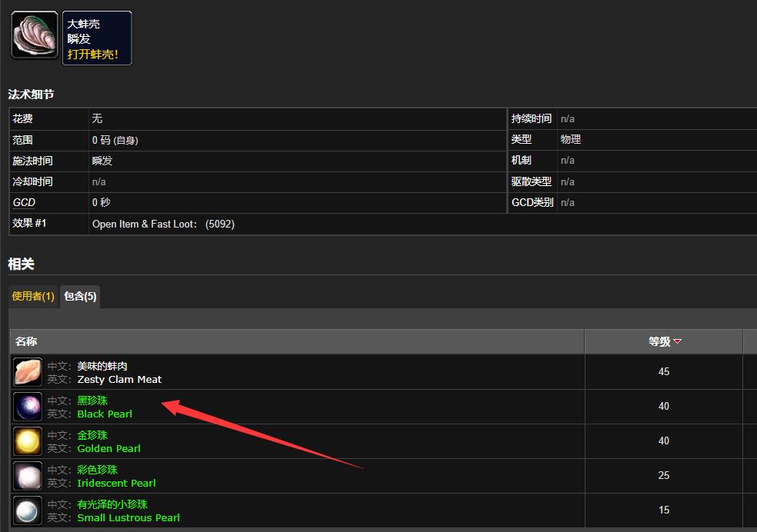757x532 pixels.
Task: Click the GCD类别 label
Action: click(x=532, y=202)
